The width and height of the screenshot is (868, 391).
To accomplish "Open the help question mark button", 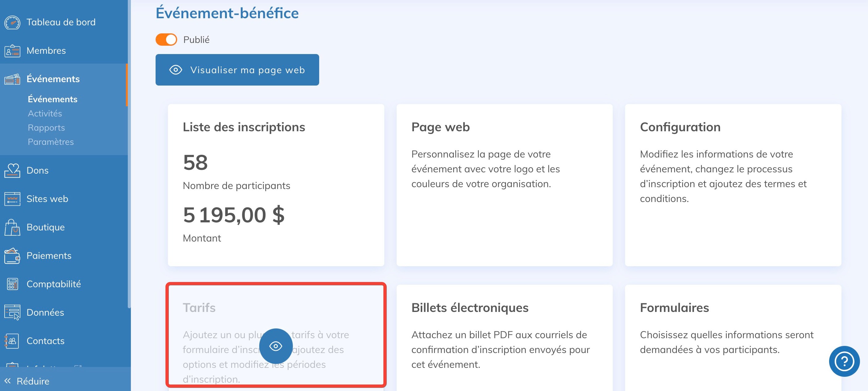I will [844, 361].
